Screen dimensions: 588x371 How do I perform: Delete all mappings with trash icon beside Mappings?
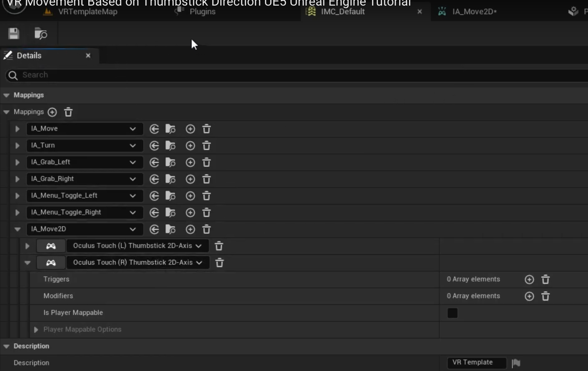pyautogui.click(x=68, y=112)
